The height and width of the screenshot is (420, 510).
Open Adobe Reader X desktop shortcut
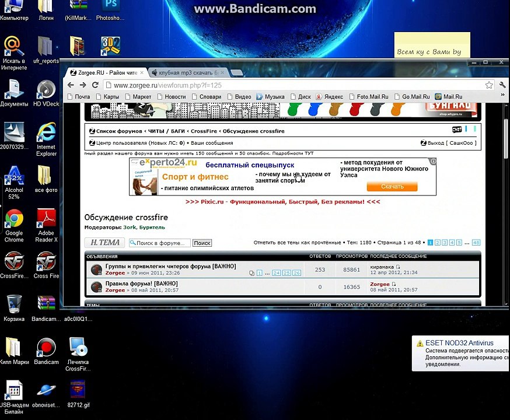pos(46,226)
